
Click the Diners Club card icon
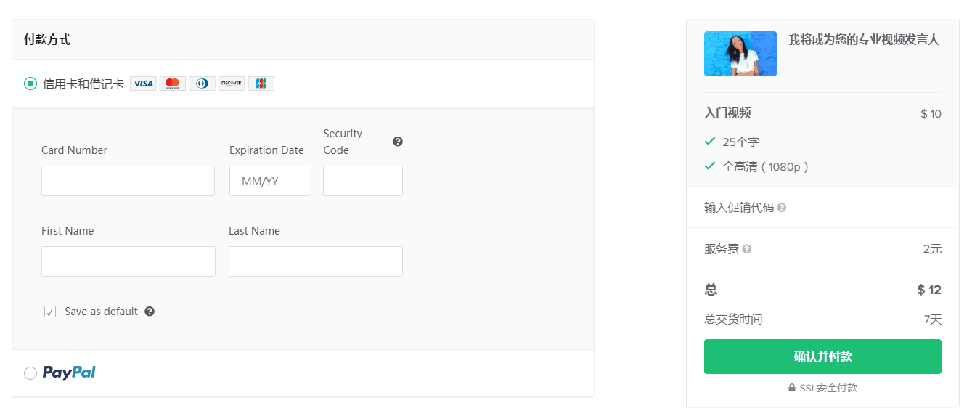202,84
